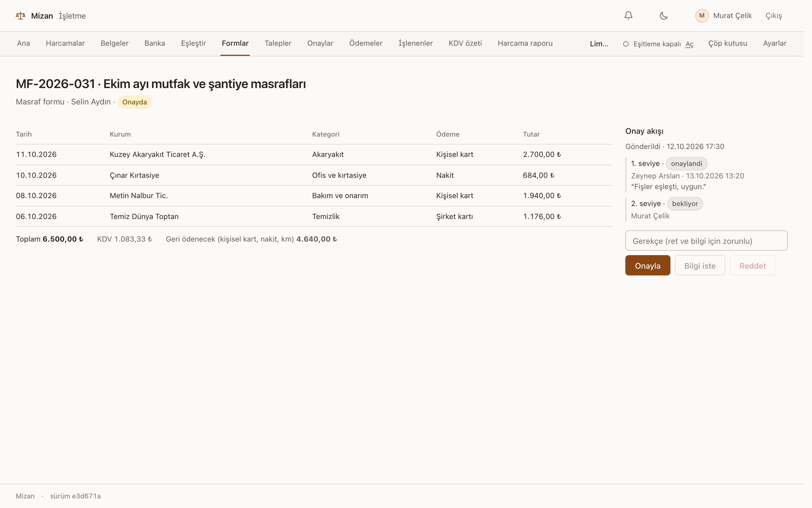Click the bekliyor badge at 2. seviye

click(x=685, y=203)
